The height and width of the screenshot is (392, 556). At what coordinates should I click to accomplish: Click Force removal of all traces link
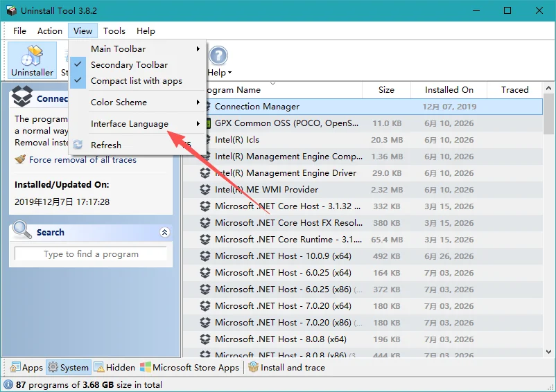(x=82, y=160)
